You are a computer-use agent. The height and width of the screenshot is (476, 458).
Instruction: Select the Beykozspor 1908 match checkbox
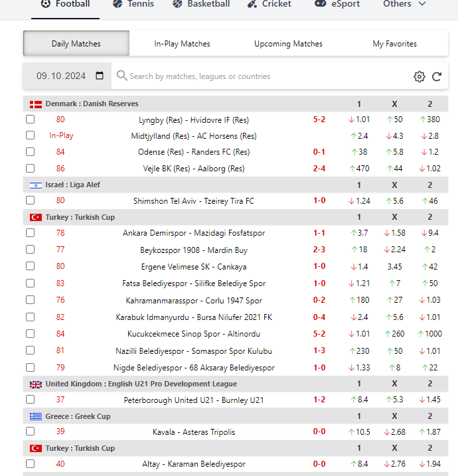point(31,250)
